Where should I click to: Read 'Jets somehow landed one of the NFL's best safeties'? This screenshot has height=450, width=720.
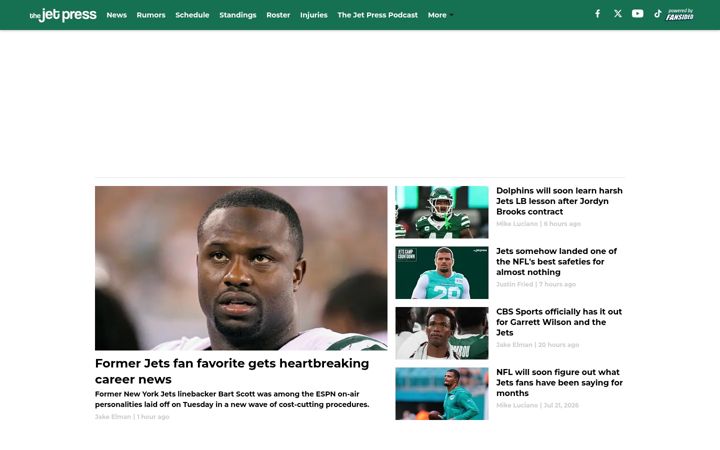coord(556,262)
